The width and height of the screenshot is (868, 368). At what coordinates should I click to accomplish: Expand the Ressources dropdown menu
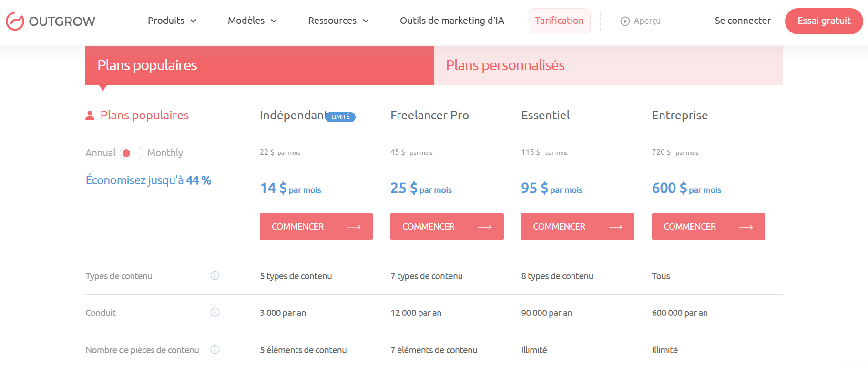(x=338, y=21)
